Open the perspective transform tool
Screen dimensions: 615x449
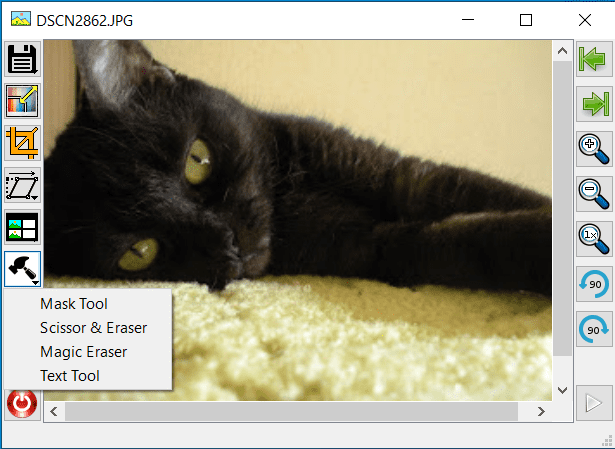[22, 185]
